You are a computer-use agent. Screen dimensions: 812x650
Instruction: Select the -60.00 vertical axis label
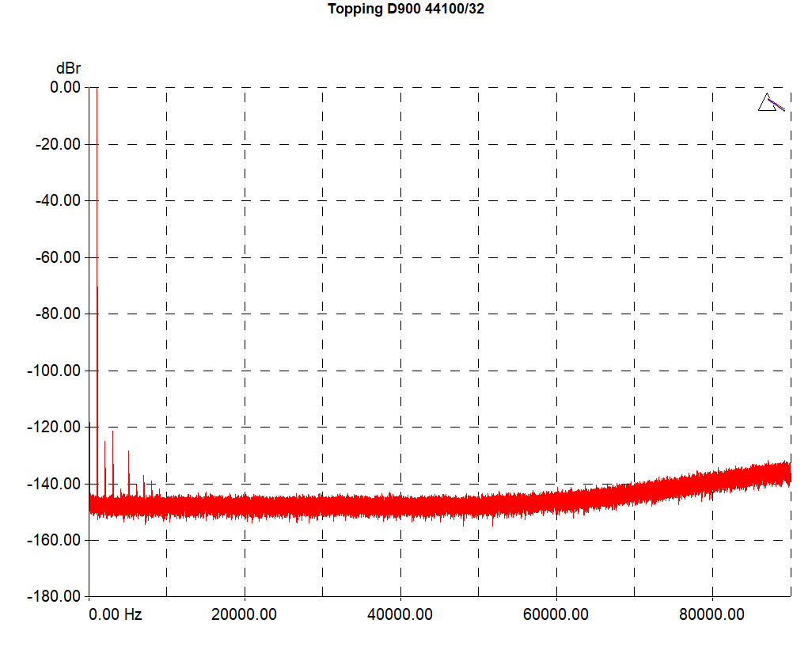(x=58, y=257)
